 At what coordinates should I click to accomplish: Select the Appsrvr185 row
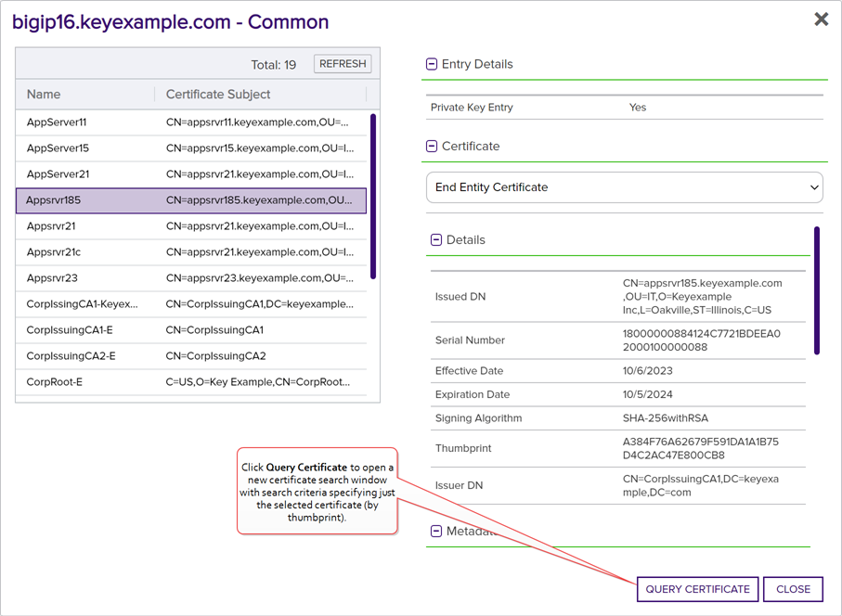(191, 200)
